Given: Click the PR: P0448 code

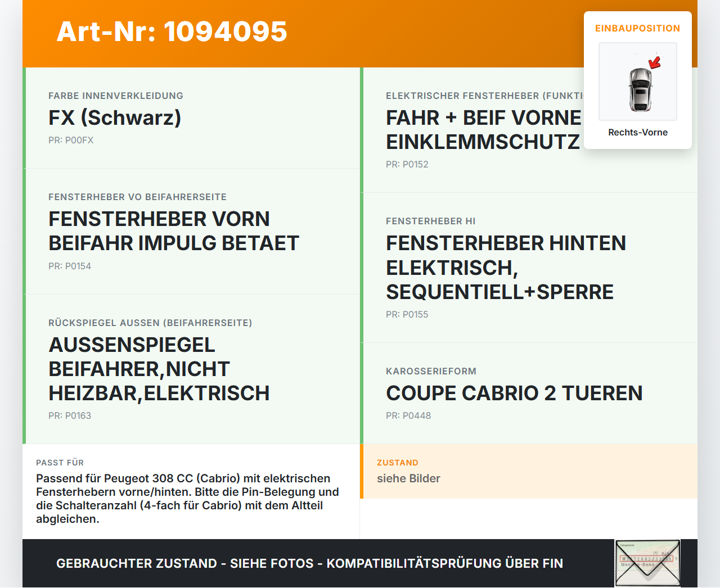Looking at the screenshot, I should (408, 416).
